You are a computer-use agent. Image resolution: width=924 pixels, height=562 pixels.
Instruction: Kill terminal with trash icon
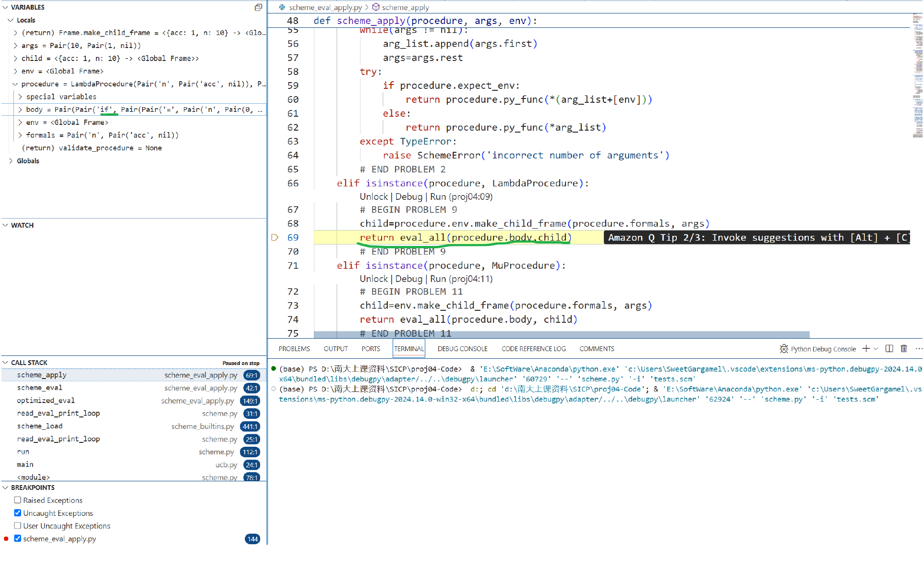(903, 349)
